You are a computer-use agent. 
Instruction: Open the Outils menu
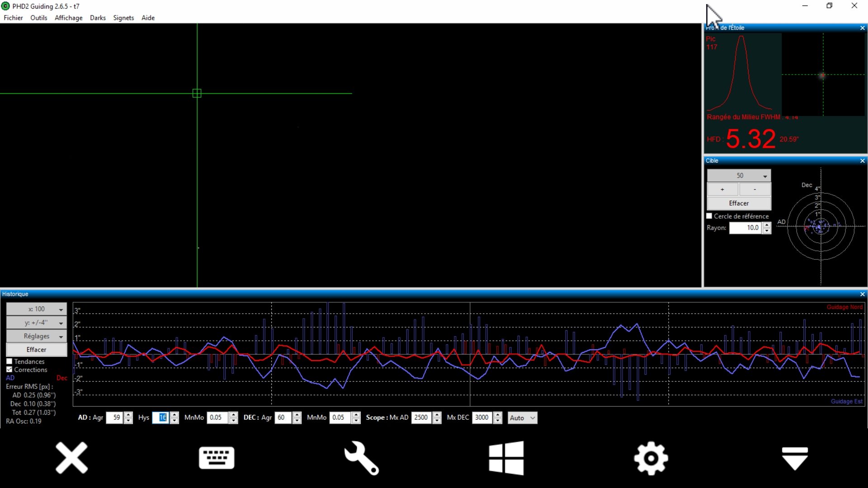[x=38, y=18]
